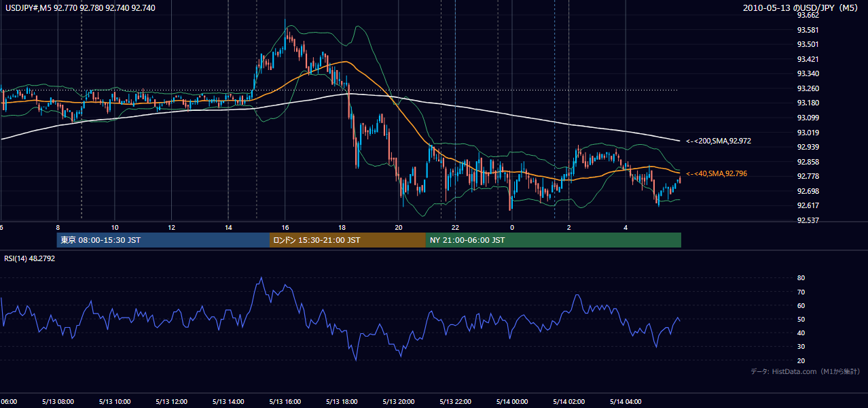This screenshot has width=868, height=408.
Task: Click the 5/13 20:00 date label
Action: 399,401
